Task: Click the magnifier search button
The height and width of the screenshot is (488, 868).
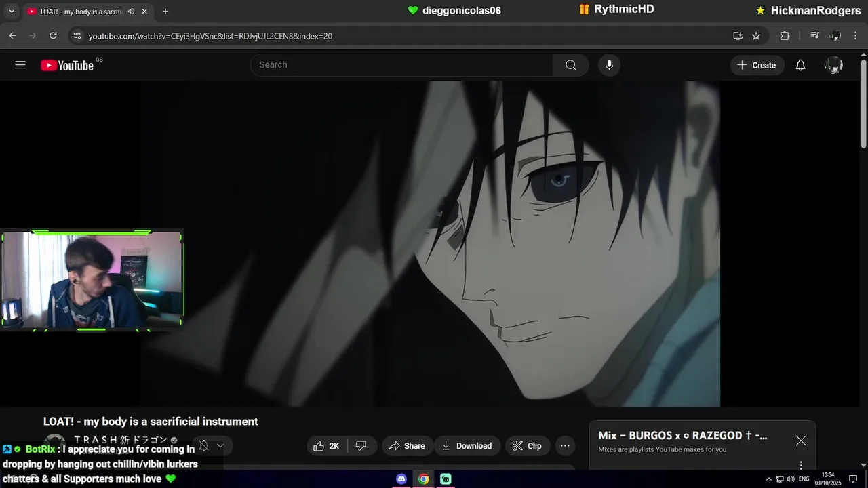Action: coord(571,65)
